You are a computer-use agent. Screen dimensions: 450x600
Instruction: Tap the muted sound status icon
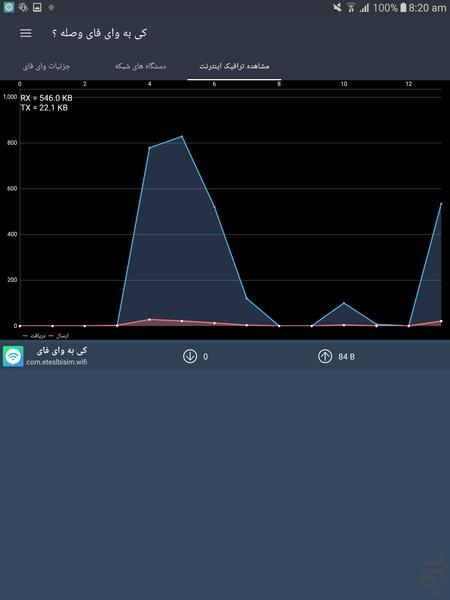point(337,7)
